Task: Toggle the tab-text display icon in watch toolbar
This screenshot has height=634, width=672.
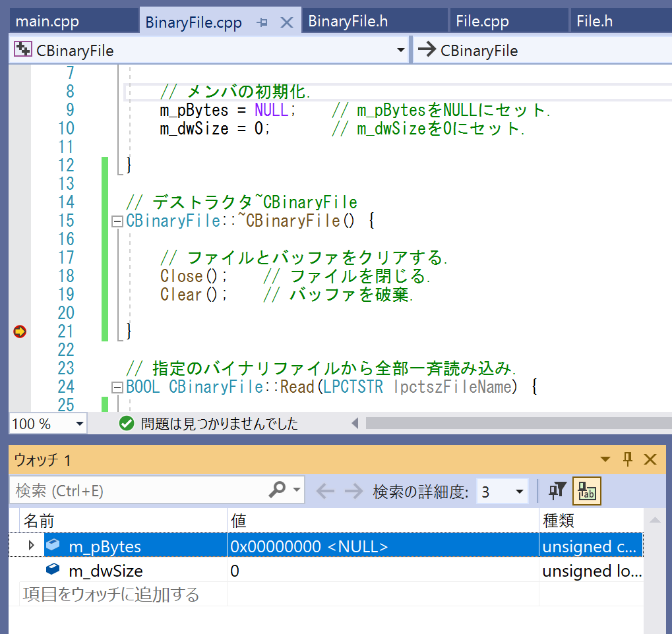Action: pyautogui.click(x=587, y=491)
